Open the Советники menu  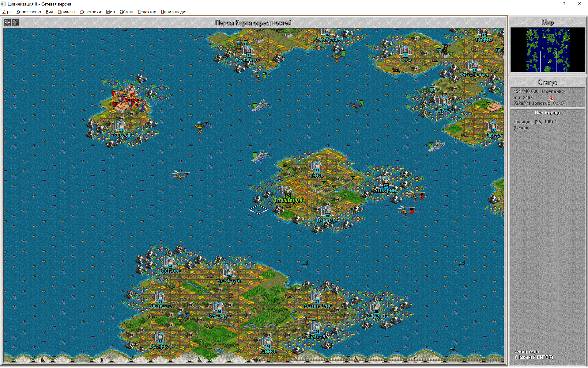91,12
